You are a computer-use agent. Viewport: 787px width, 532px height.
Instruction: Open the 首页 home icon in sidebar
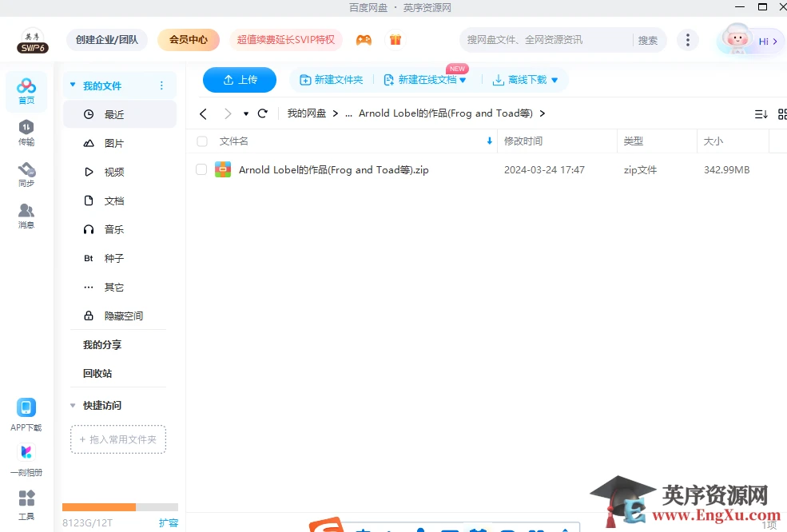click(x=26, y=91)
